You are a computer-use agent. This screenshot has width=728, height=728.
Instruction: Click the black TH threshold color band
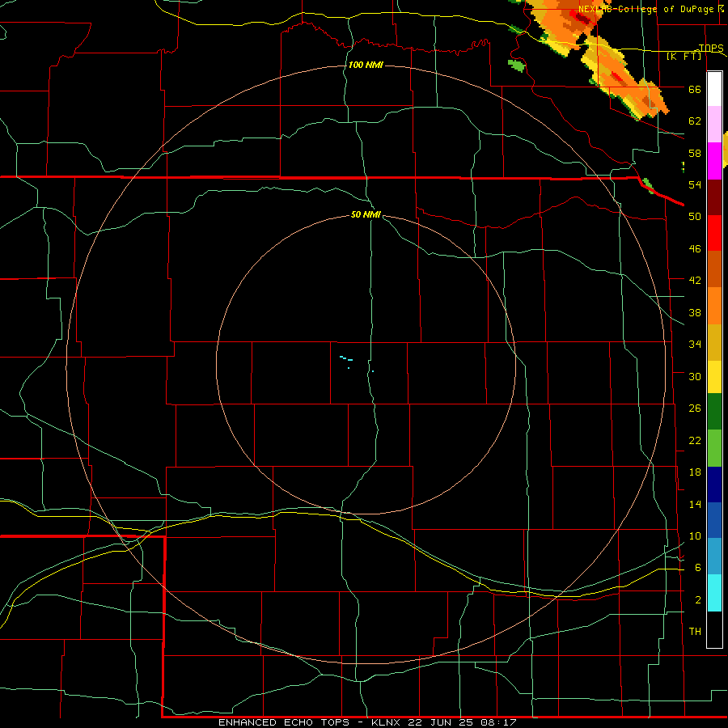pyautogui.click(x=714, y=629)
